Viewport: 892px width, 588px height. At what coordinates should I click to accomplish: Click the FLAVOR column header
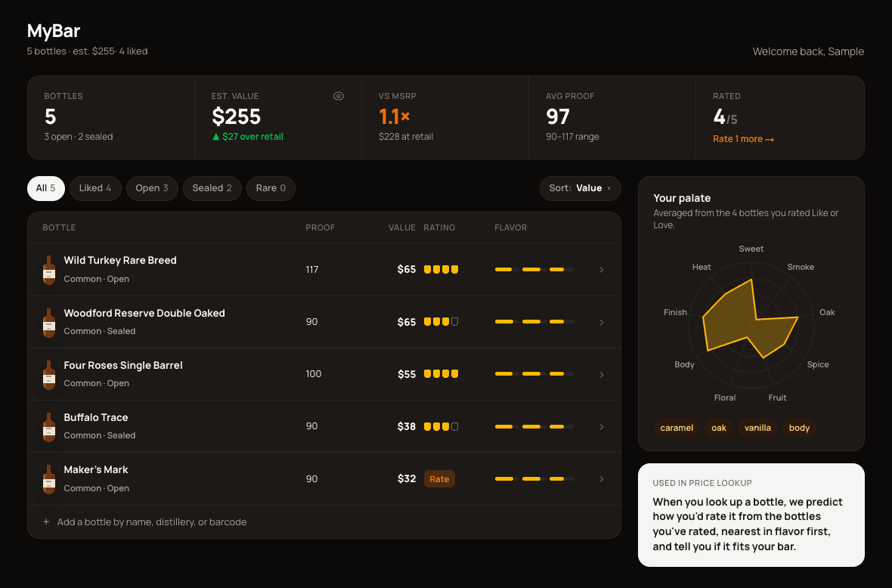pyautogui.click(x=511, y=227)
